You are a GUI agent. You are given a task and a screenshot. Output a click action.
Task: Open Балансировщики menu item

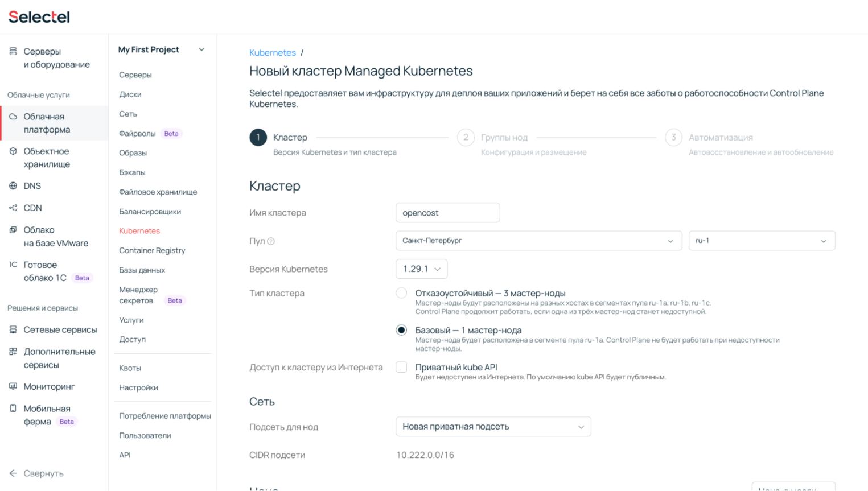coord(150,212)
